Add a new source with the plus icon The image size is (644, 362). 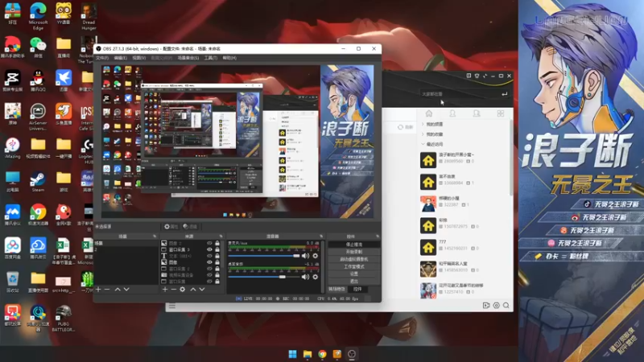click(x=165, y=290)
